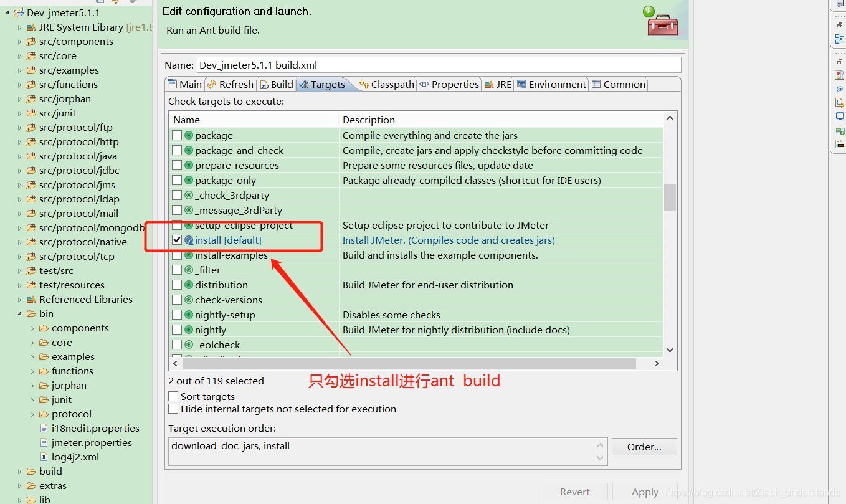Switch to the Refresh tab

click(231, 84)
